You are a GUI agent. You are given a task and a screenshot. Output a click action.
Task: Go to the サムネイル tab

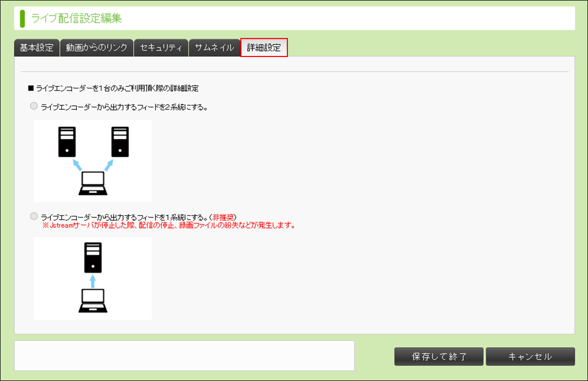click(214, 48)
